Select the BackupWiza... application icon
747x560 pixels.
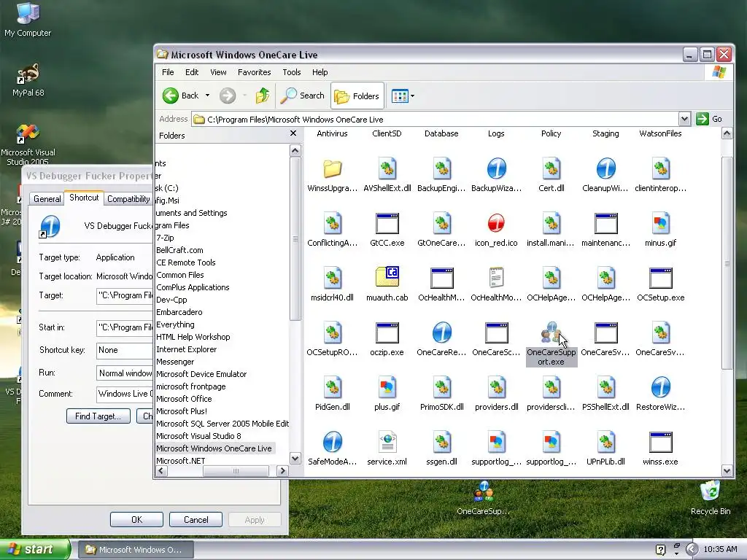(496, 168)
